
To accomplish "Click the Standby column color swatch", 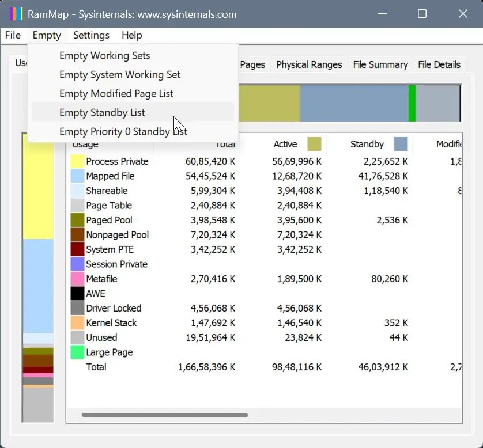I will pos(401,144).
